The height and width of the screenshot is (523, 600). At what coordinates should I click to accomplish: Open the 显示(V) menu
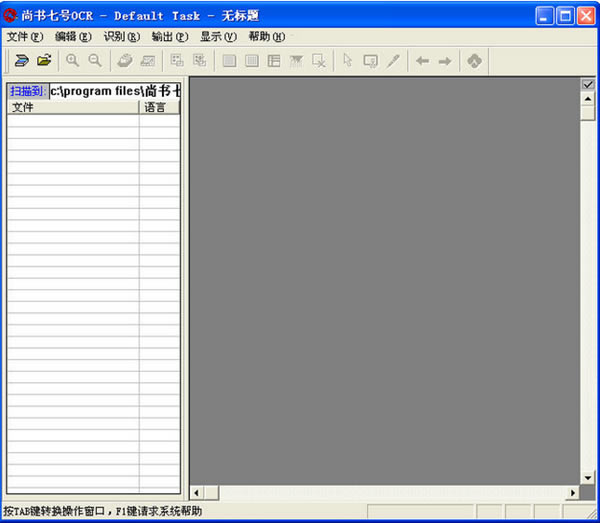218,37
